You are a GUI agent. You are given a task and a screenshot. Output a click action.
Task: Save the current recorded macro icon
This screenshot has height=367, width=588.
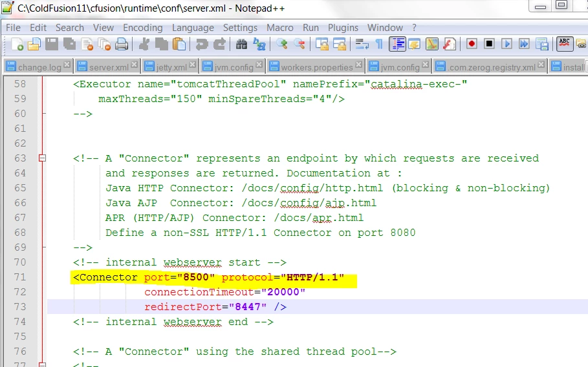point(542,44)
